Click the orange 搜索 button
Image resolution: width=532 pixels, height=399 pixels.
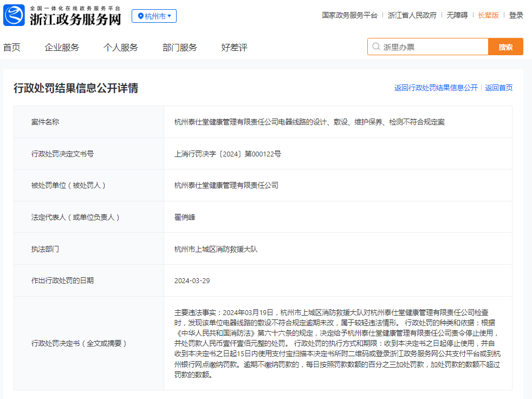pos(505,47)
